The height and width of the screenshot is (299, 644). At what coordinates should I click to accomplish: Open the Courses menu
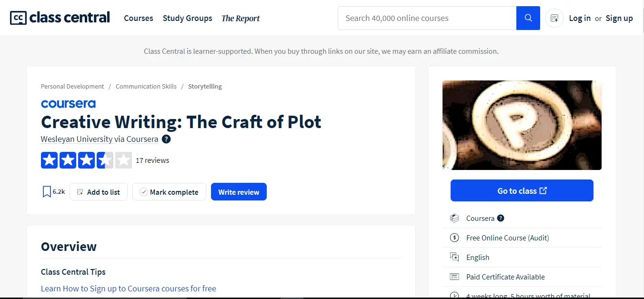138,18
